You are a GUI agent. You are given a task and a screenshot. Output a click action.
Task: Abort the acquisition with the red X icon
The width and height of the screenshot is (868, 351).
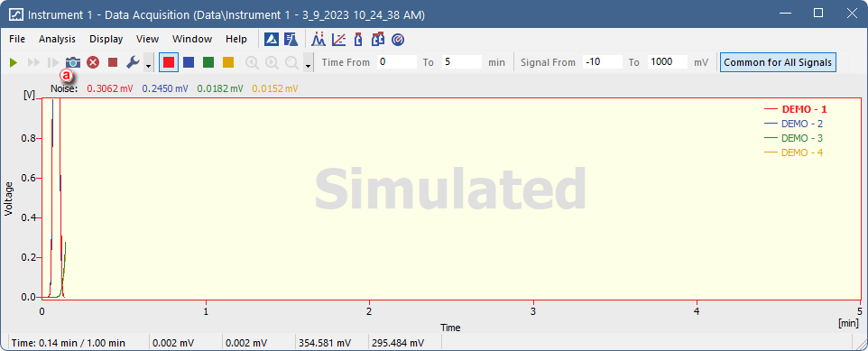(93, 62)
